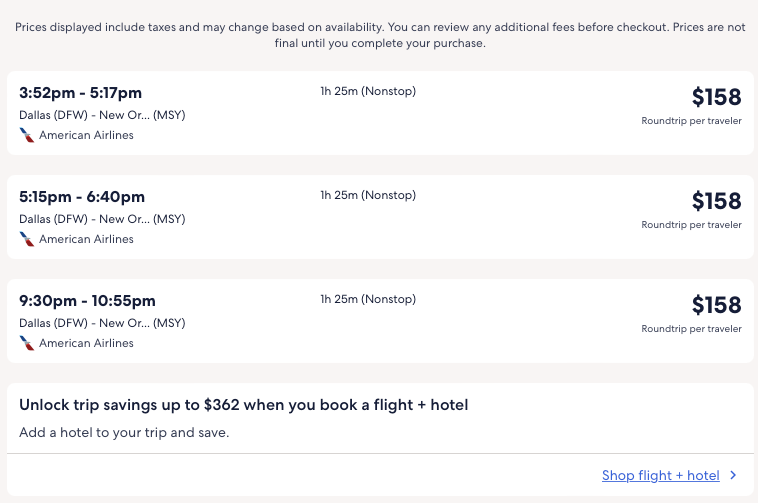Click the American Airlines name on 5:15pm flight
This screenshot has width=758, height=503.
[86, 239]
